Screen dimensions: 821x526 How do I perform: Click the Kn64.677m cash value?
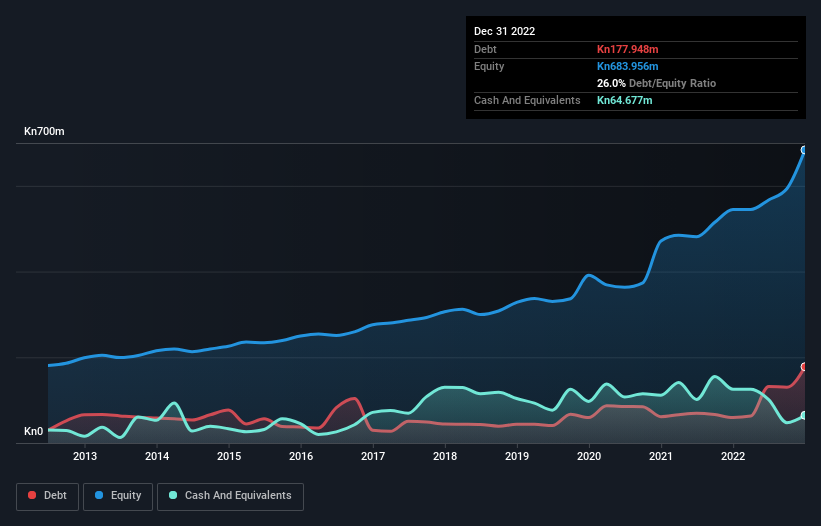pos(624,100)
